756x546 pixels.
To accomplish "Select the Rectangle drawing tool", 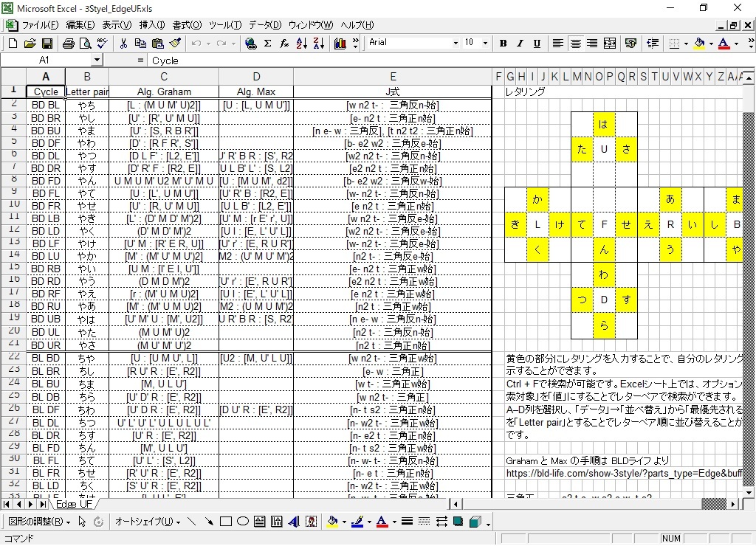I will pyautogui.click(x=226, y=522).
